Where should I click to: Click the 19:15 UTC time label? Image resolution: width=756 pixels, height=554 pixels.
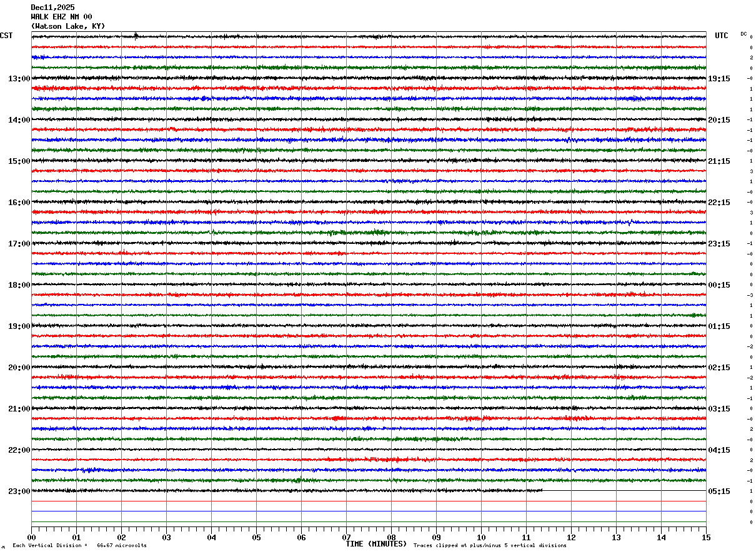719,79
